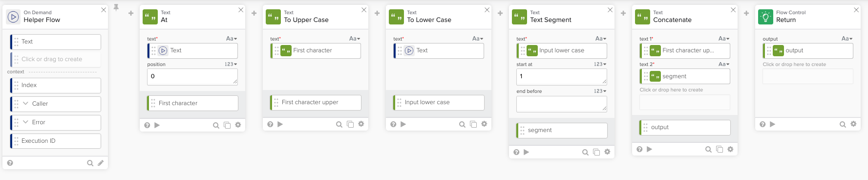868x180 pixels.
Task: Open settings gear on To Upper Case card
Action: pyautogui.click(x=361, y=124)
